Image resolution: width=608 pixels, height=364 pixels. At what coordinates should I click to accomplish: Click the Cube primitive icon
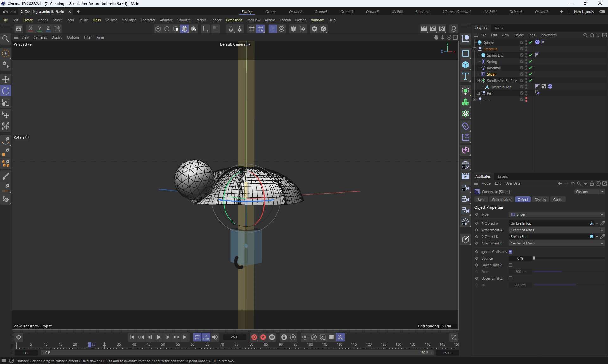[465, 65]
